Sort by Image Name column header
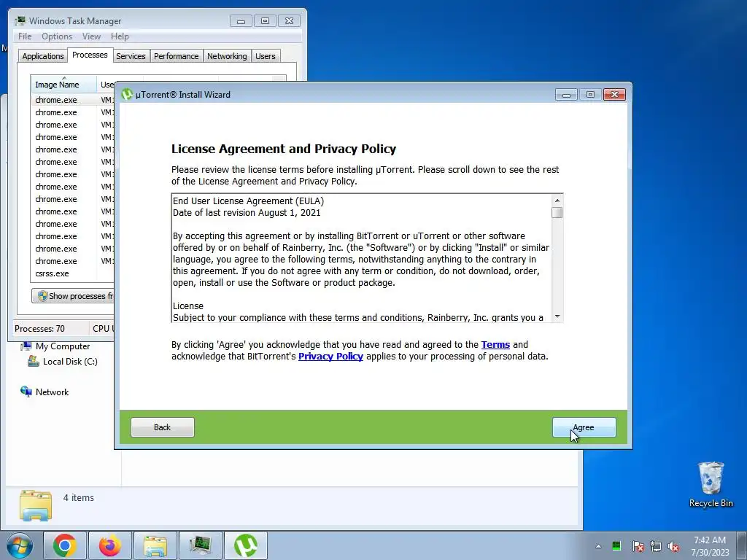Image resolution: width=747 pixels, height=560 pixels. coord(63,85)
